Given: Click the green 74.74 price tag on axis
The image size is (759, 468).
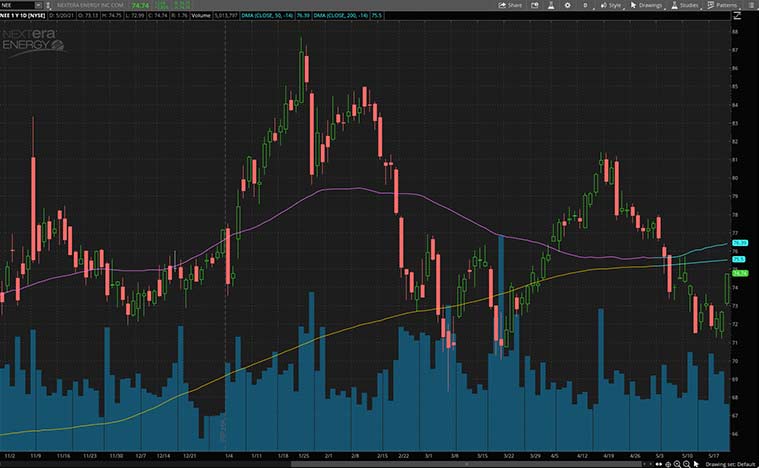Looking at the screenshot, I should pyautogui.click(x=740, y=273).
